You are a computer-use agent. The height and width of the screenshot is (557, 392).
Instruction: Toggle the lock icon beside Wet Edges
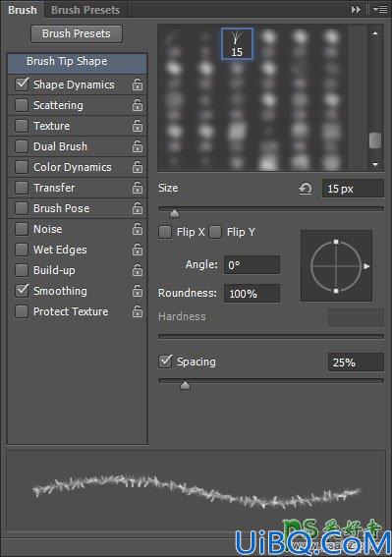coord(138,250)
